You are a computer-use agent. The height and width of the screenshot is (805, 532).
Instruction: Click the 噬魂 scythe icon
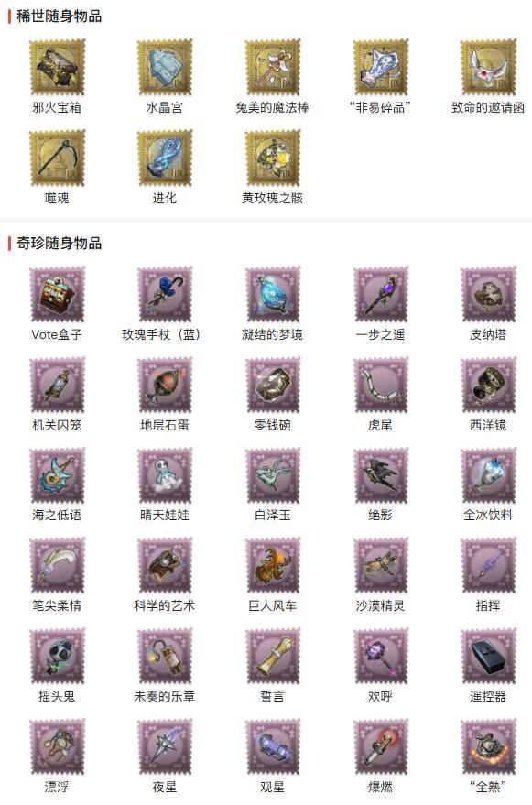point(57,158)
